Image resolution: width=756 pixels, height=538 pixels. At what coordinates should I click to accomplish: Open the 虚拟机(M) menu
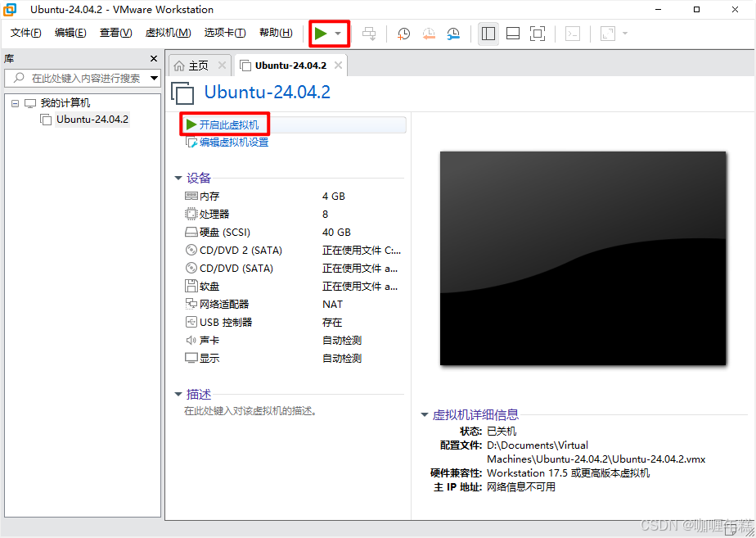click(168, 32)
